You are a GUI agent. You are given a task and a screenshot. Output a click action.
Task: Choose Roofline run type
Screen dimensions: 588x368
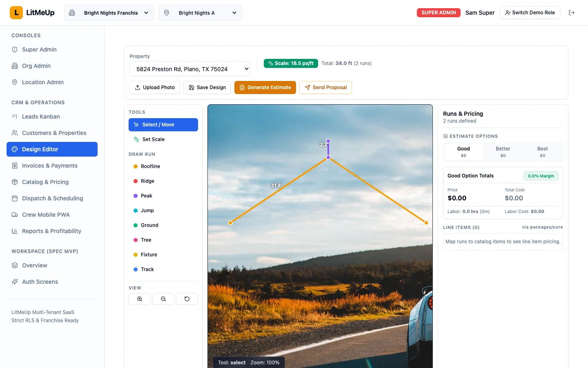[x=163, y=166]
